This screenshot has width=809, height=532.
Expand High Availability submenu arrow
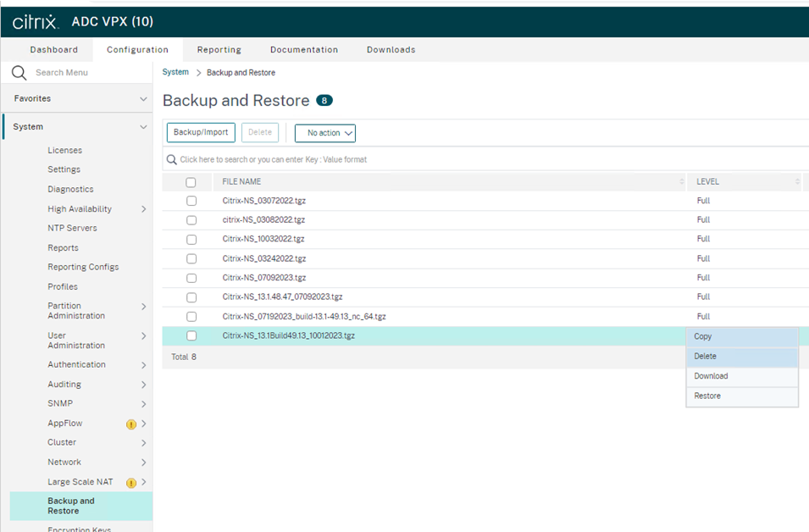(144, 209)
